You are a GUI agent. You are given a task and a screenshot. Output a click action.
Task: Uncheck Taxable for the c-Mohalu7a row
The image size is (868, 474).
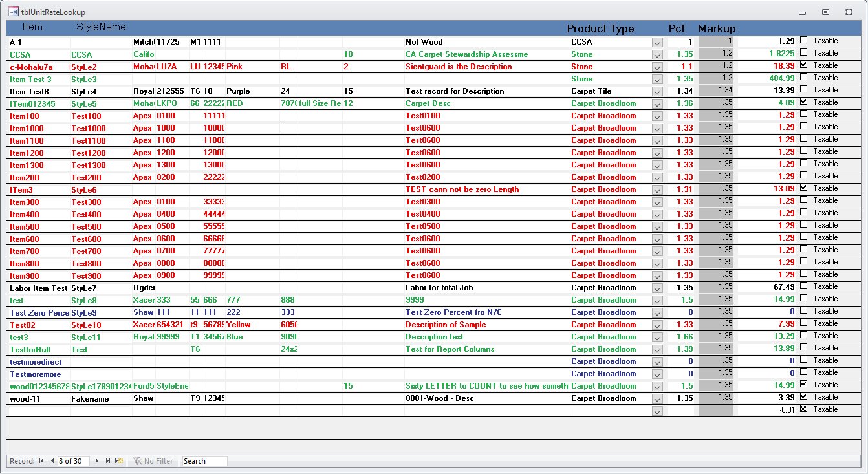804,65
